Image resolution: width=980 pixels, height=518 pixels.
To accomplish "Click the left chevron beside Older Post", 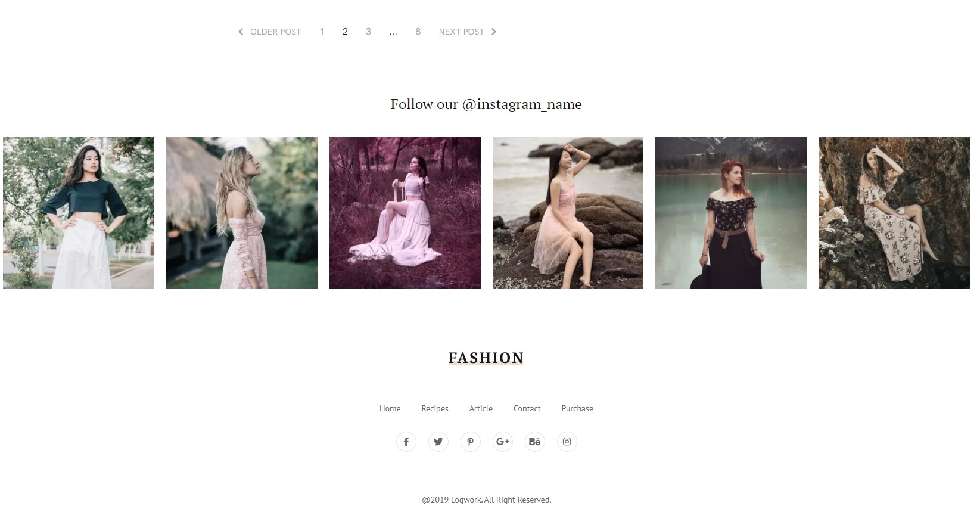I will 241,32.
